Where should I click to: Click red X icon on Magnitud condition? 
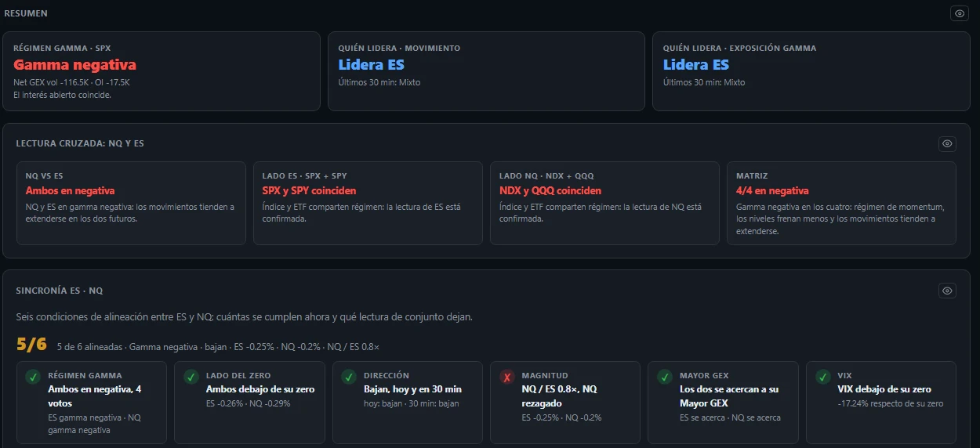(506, 378)
